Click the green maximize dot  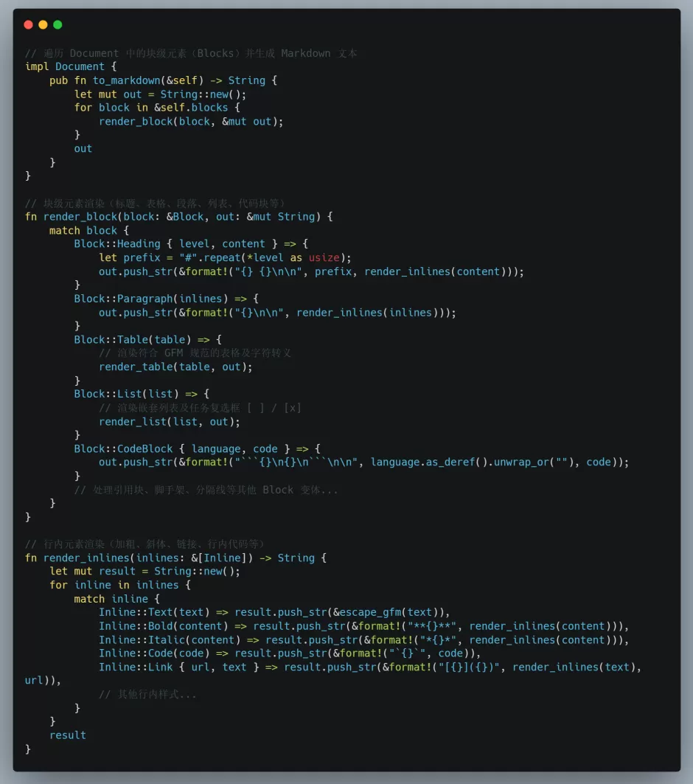[x=58, y=25]
